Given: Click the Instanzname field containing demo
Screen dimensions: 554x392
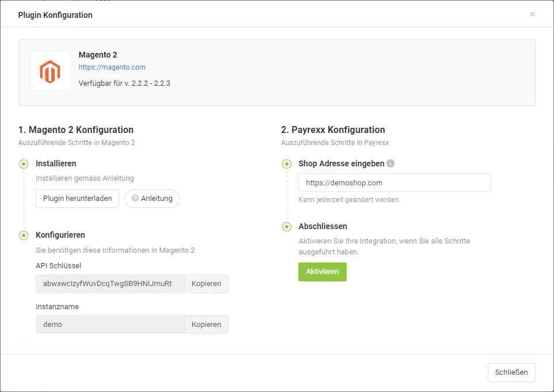Looking at the screenshot, I should click(110, 324).
